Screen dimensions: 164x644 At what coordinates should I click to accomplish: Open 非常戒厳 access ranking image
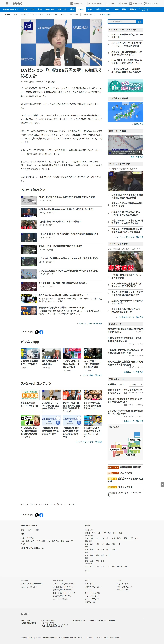click(125, 262)
